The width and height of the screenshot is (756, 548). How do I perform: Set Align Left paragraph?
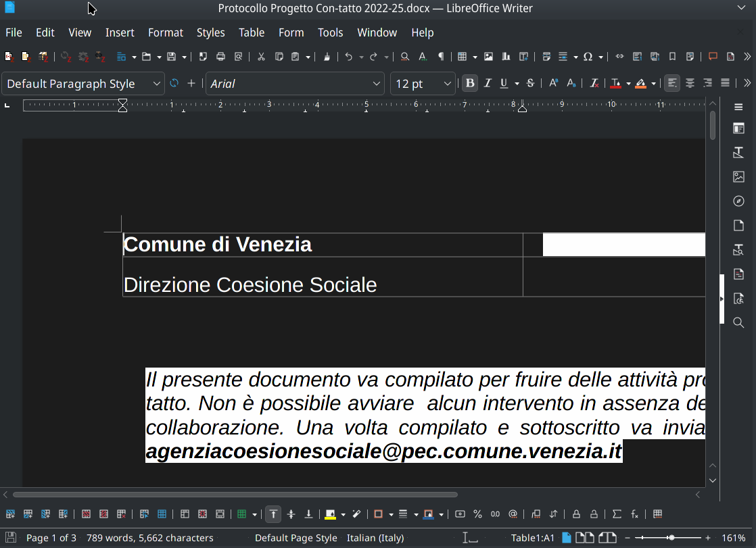672,83
